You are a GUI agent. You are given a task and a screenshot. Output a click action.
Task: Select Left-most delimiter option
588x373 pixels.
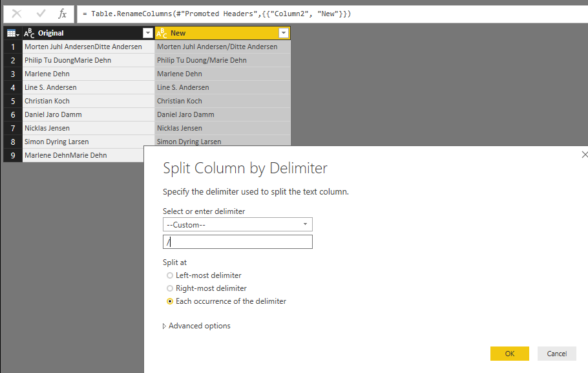pos(204,275)
